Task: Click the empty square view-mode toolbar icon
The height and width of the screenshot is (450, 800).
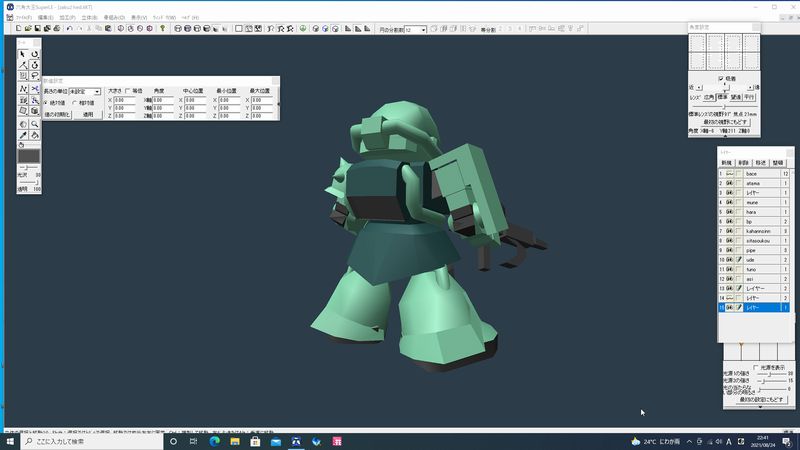Action: [238, 29]
